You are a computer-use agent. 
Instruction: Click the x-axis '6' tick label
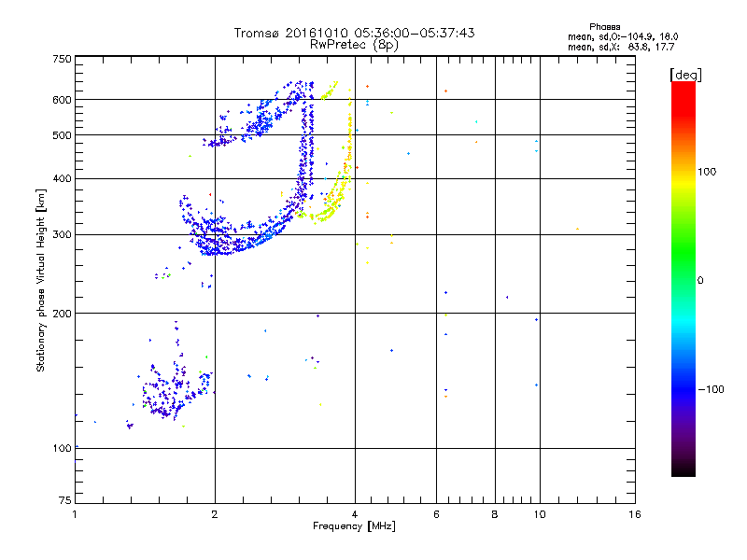point(436,514)
